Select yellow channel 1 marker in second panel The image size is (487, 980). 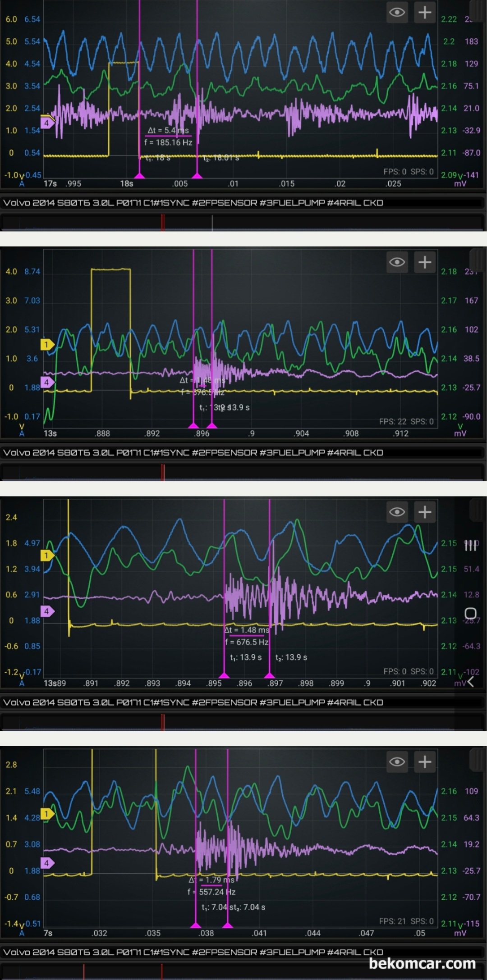(47, 345)
